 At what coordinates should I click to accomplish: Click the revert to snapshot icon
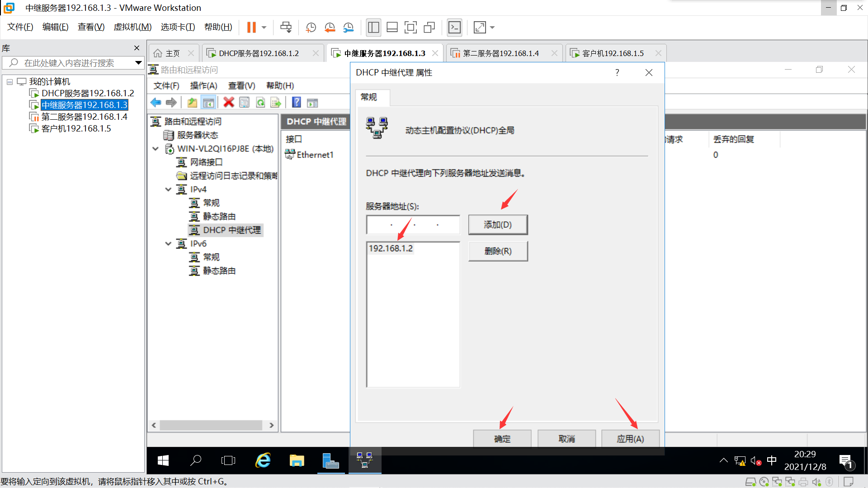click(x=330, y=28)
